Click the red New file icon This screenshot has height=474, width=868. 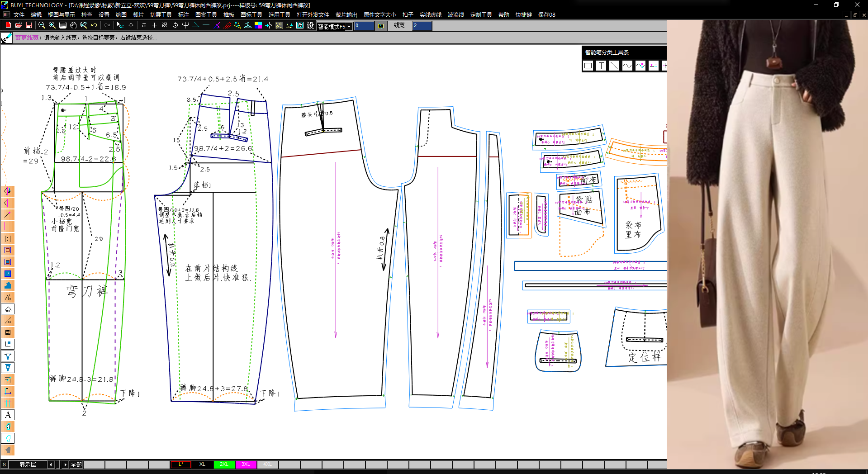(x=8, y=25)
